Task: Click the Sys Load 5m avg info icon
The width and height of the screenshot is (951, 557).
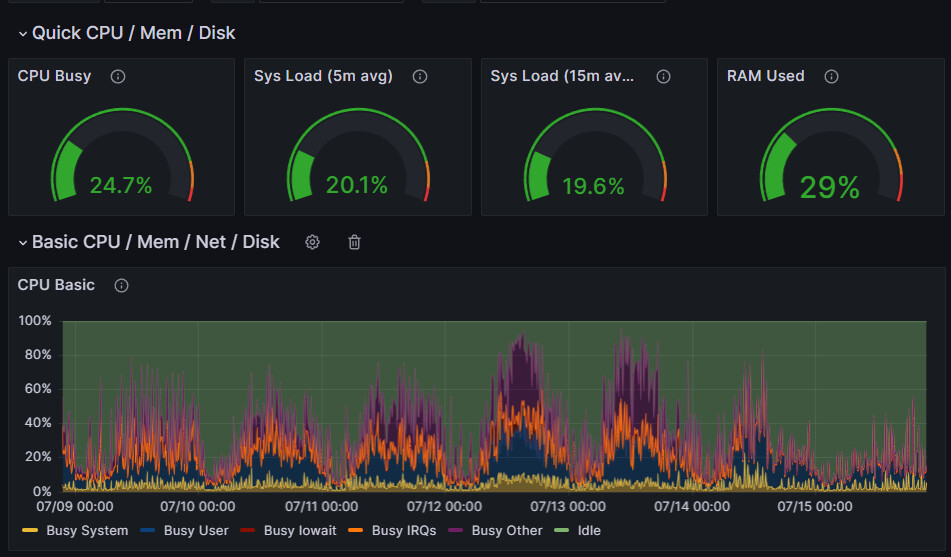Action: pyautogui.click(x=420, y=76)
